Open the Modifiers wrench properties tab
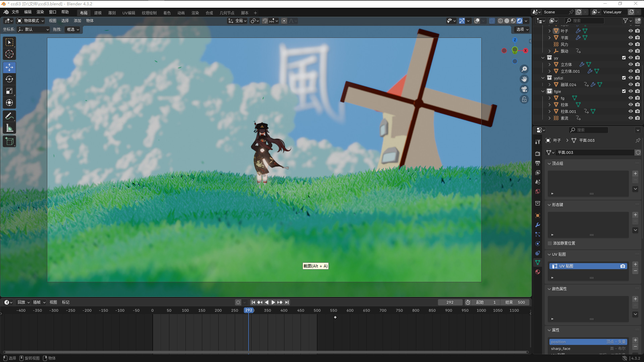Viewport: 644px width, 362px height. tap(538, 225)
